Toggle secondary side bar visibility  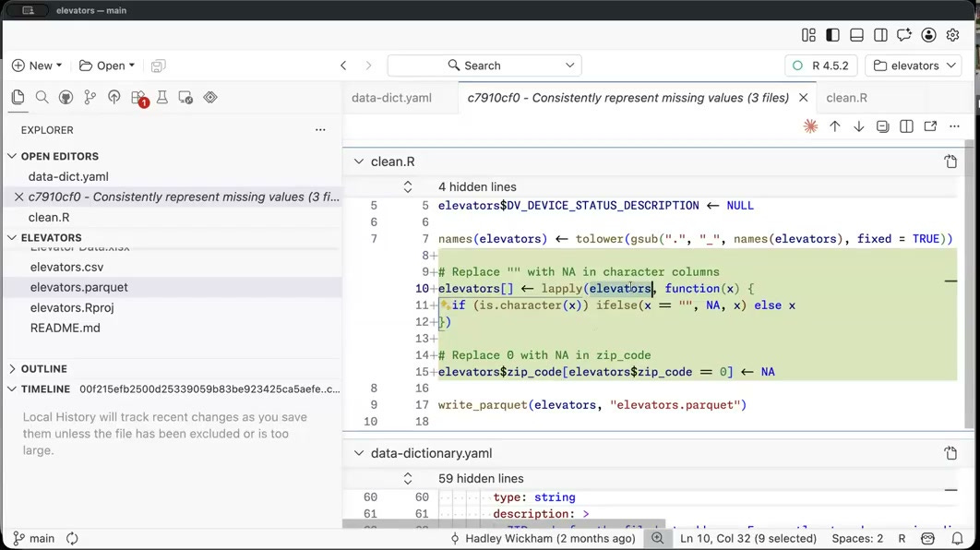(x=880, y=35)
